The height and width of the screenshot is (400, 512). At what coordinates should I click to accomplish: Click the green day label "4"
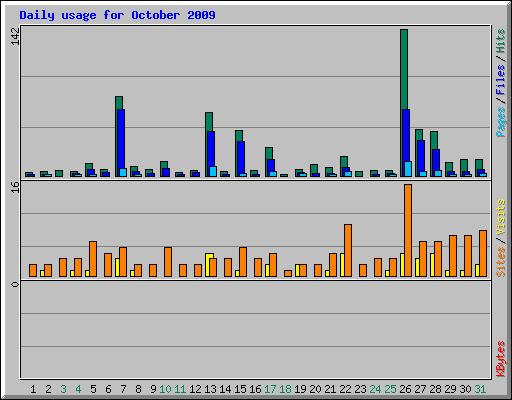click(78, 389)
